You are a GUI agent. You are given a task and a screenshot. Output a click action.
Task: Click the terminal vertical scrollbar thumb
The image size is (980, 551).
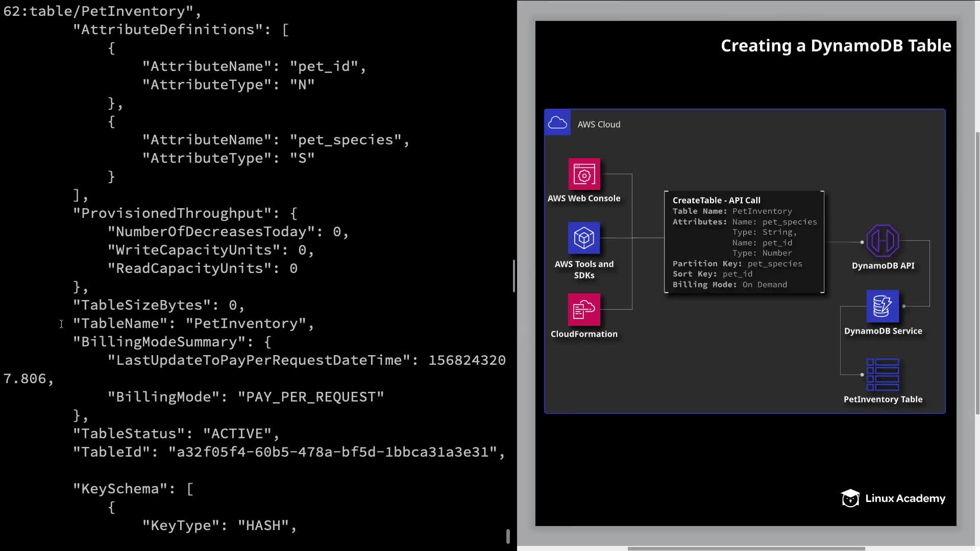513,275
